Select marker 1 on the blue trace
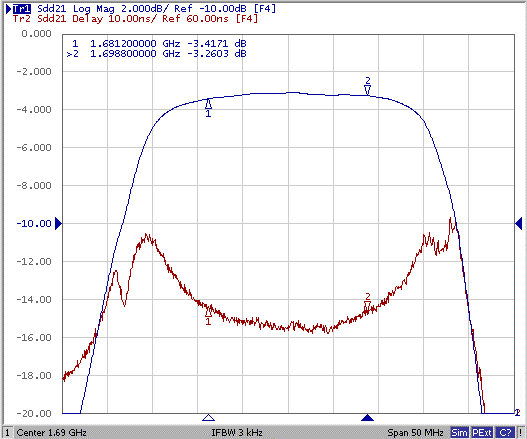The image size is (527, 439). click(208, 108)
